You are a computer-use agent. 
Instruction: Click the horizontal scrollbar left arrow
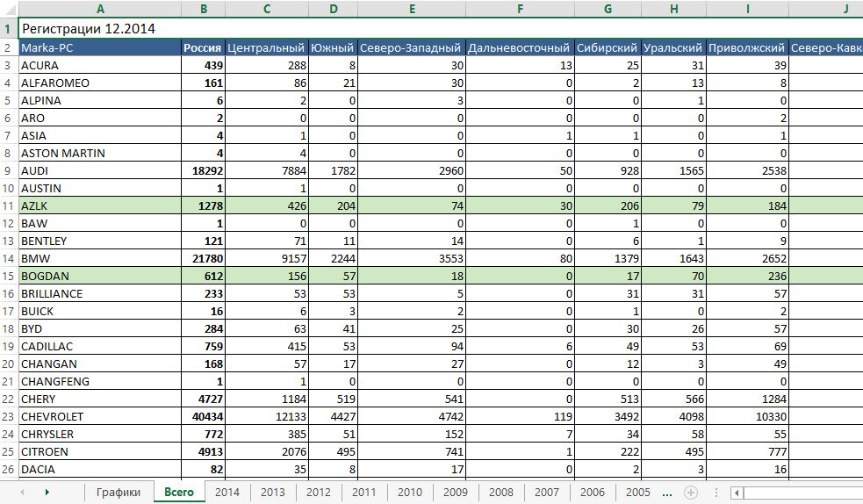coord(736,493)
